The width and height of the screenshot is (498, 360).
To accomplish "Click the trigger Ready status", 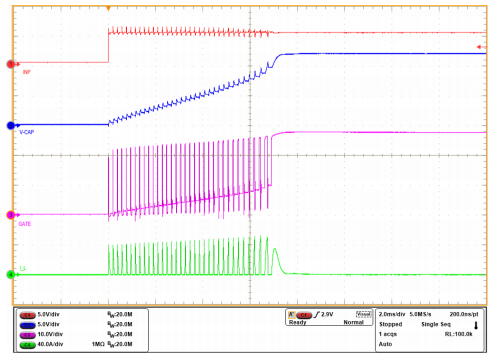I will click(x=297, y=322).
